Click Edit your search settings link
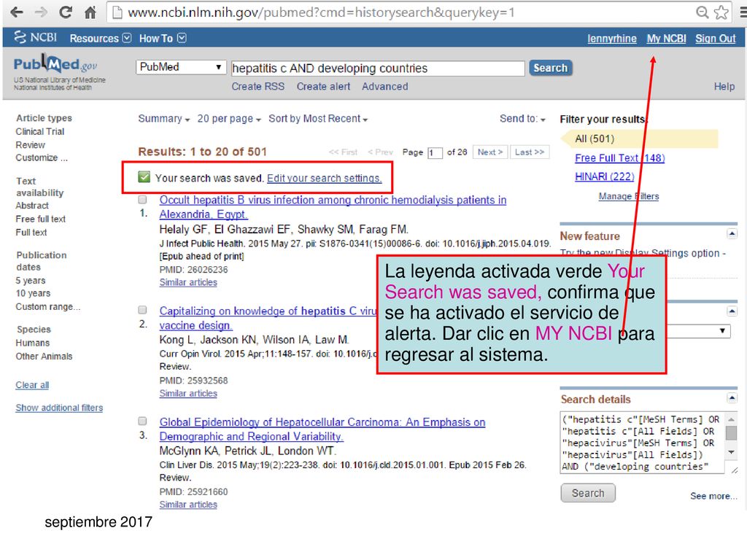Viewport: 747px width, 560px height. coord(325,178)
